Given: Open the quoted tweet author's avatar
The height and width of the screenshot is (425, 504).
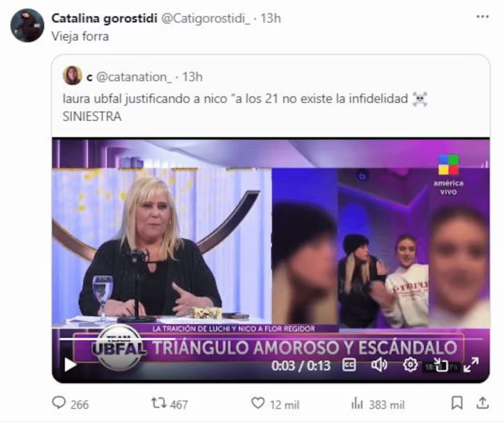Looking at the screenshot, I should [x=72, y=75].
